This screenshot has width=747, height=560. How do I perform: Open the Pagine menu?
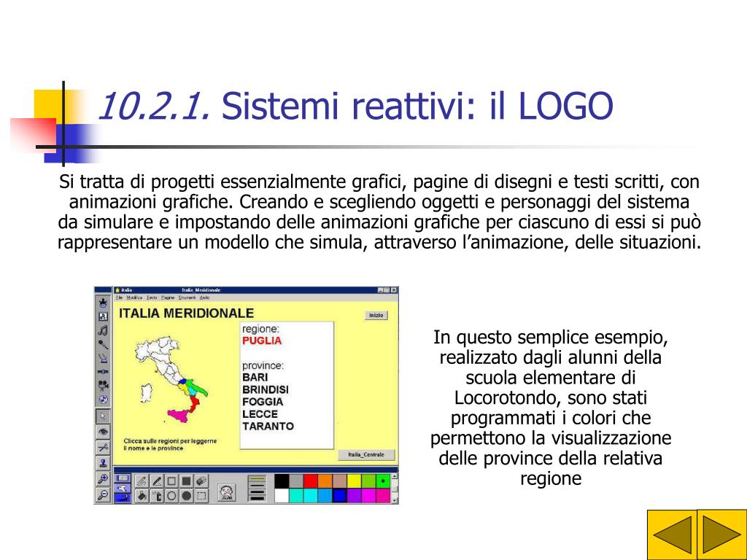coord(168,297)
